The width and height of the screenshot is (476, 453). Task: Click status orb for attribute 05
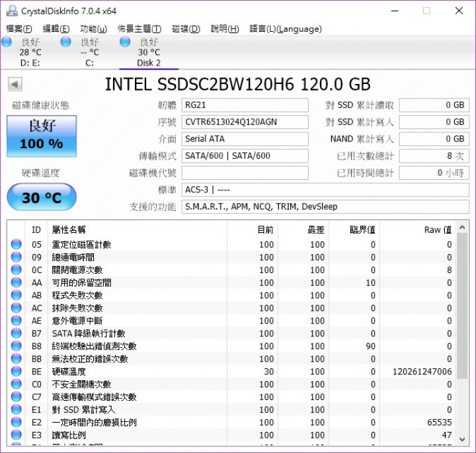pyautogui.click(x=17, y=245)
